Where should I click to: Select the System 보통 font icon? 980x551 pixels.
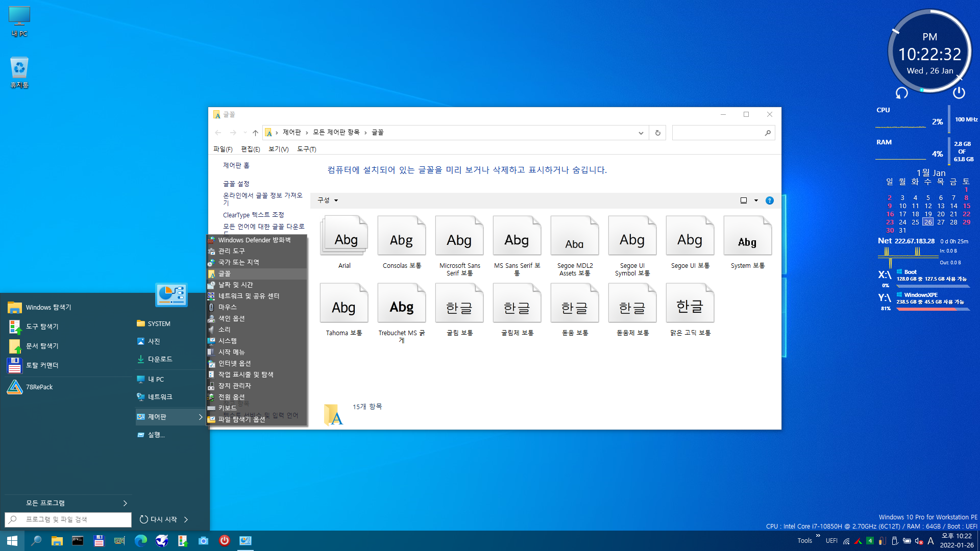(x=748, y=236)
